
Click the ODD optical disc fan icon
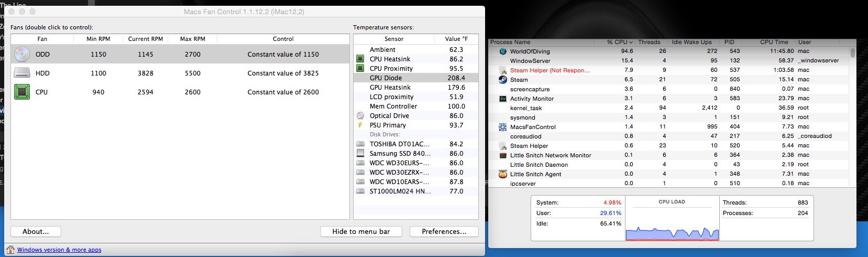pyautogui.click(x=22, y=54)
